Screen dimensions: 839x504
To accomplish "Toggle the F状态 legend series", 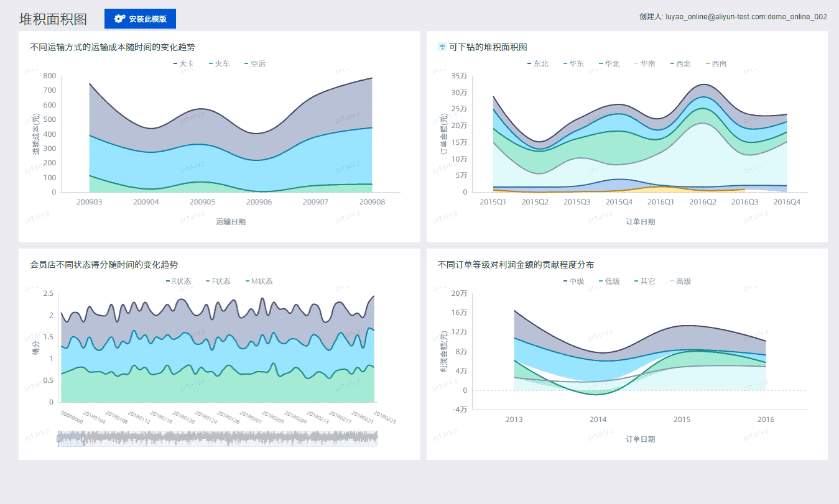I will (217, 282).
